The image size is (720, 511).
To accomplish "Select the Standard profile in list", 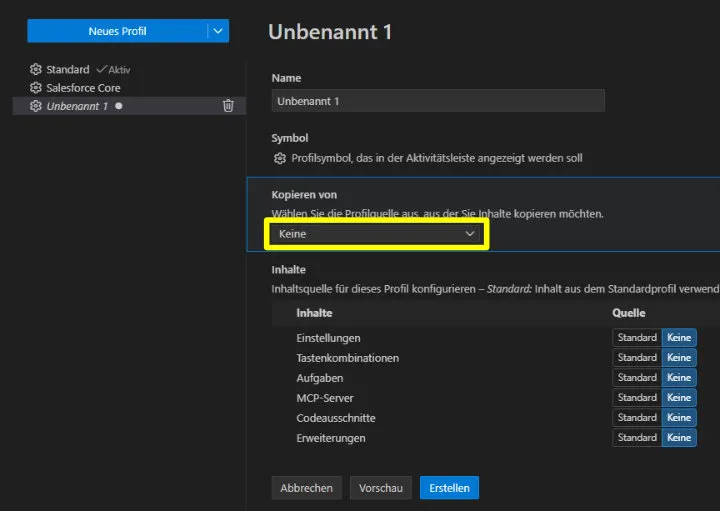I will click(68, 70).
